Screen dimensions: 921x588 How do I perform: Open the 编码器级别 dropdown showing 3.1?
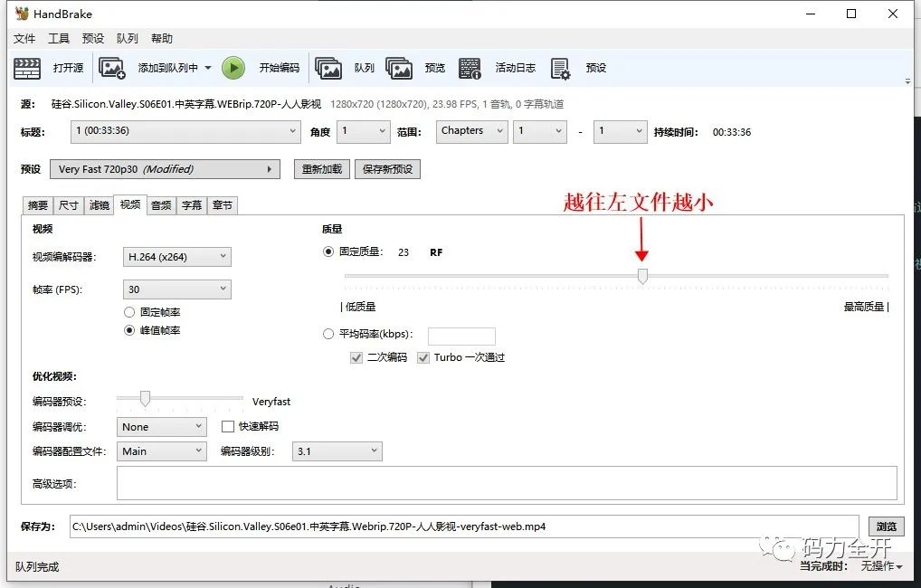point(337,451)
